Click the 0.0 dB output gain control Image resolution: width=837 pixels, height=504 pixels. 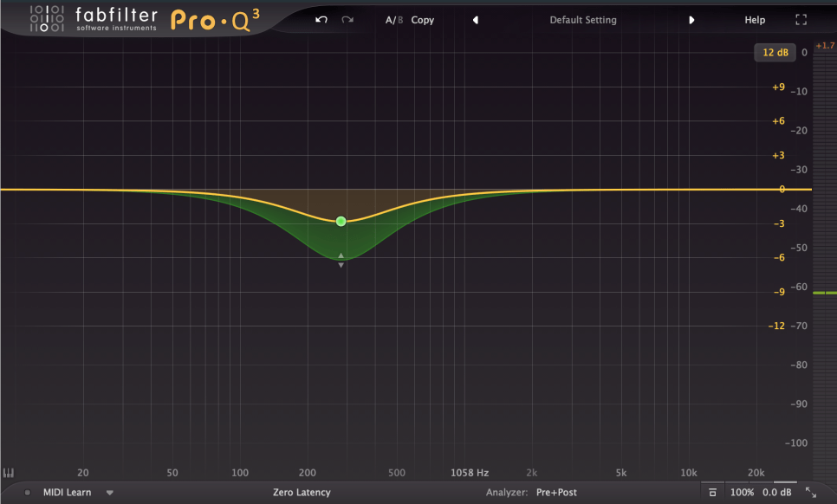pos(776,493)
